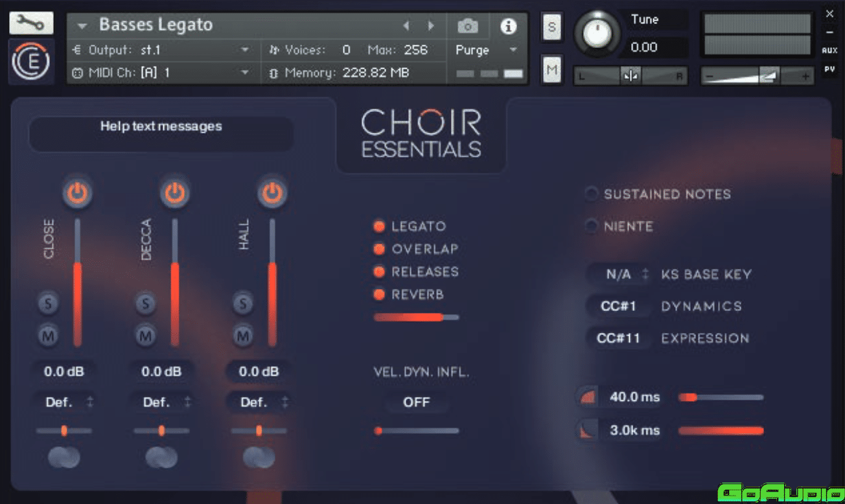Viewport: 845px width, 504px height.
Task: Click the AUX button in header
Action: [829, 50]
